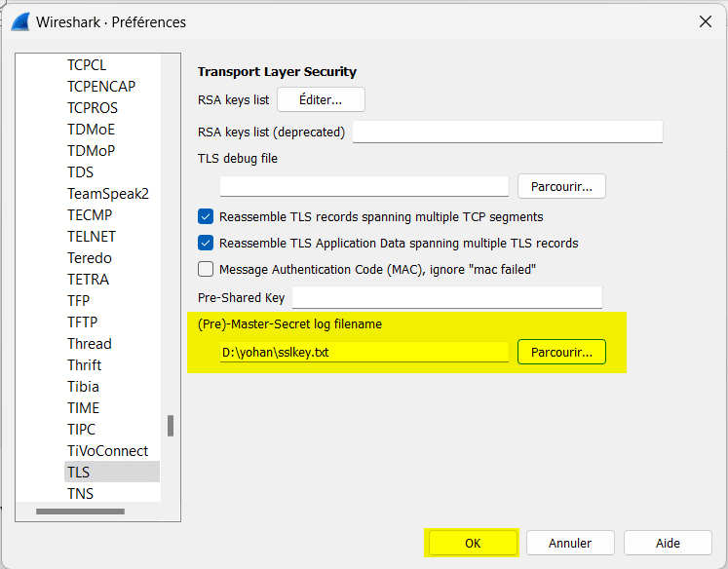The image size is (728, 569).
Task: Click the Wireshark shark fin icon
Action: coord(18,21)
